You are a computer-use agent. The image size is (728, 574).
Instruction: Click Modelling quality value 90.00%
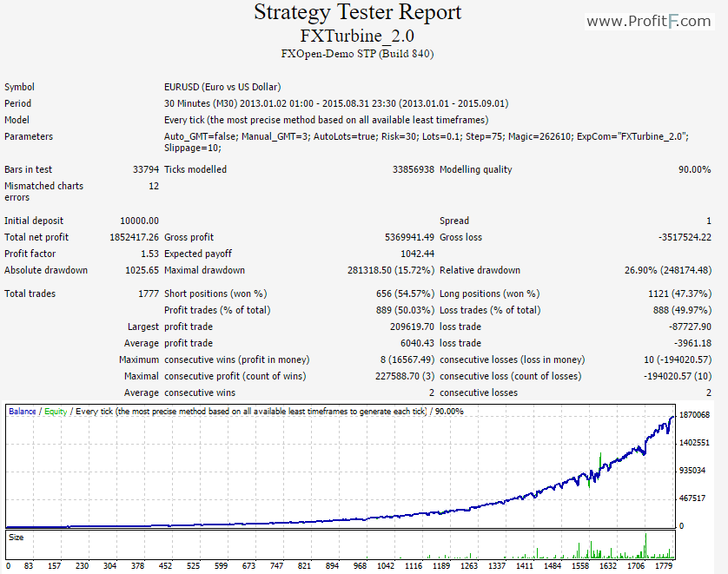point(695,170)
